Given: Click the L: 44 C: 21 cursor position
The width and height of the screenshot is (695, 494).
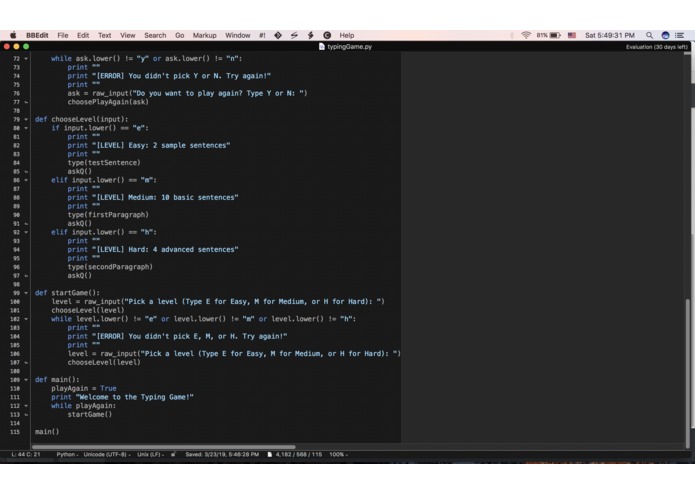Looking at the screenshot, I should click(26, 454).
